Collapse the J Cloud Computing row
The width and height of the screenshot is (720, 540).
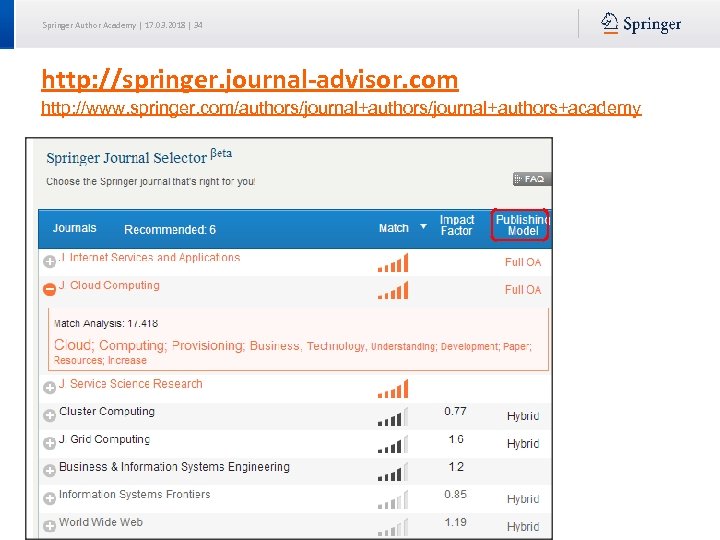[50, 289]
